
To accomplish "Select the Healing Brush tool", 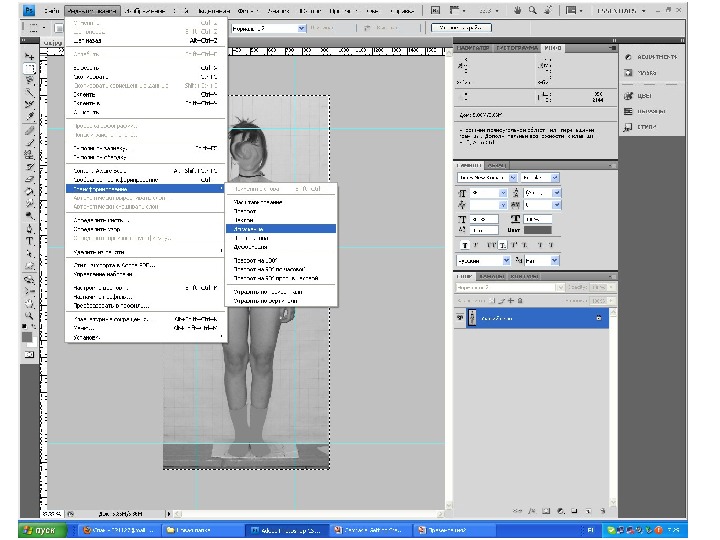I will tap(29, 131).
